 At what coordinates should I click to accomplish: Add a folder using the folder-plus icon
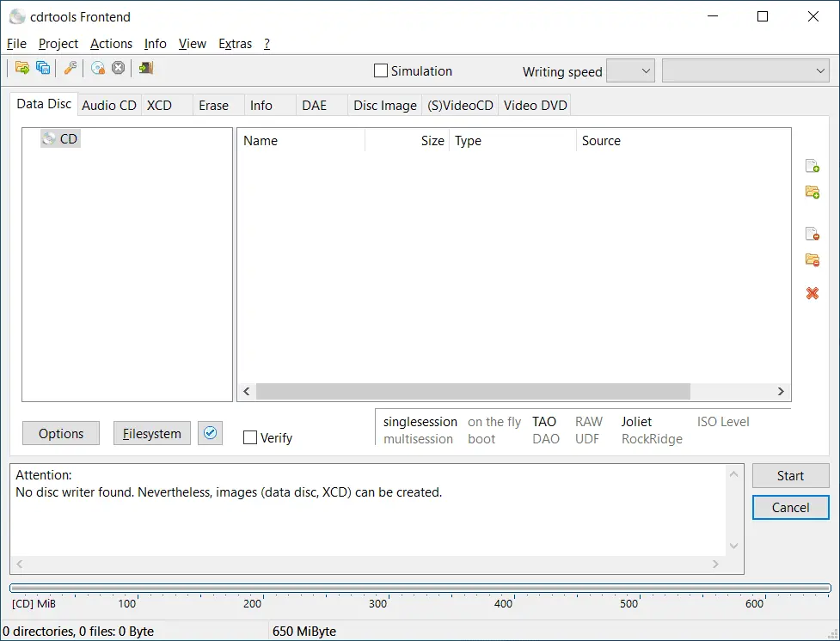[812, 192]
